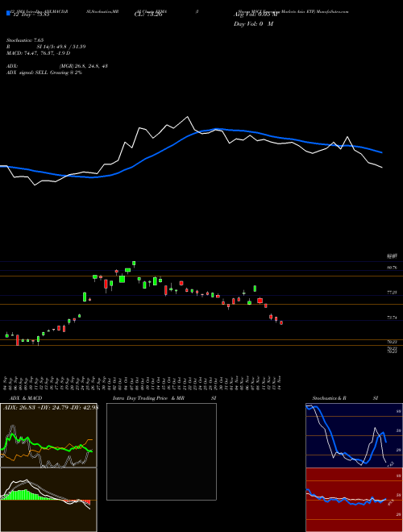Click the '(MGR) 26.8, 24.8, 43' ADX values

[84, 66]
